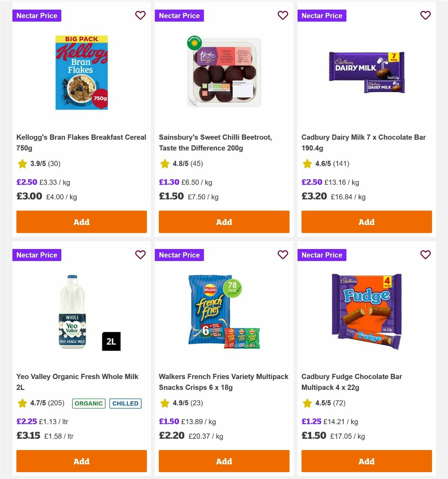Favourite the Cadbury Fudge multipack
Image resolution: width=448 pixels, height=479 pixels.
coord(426,255)
